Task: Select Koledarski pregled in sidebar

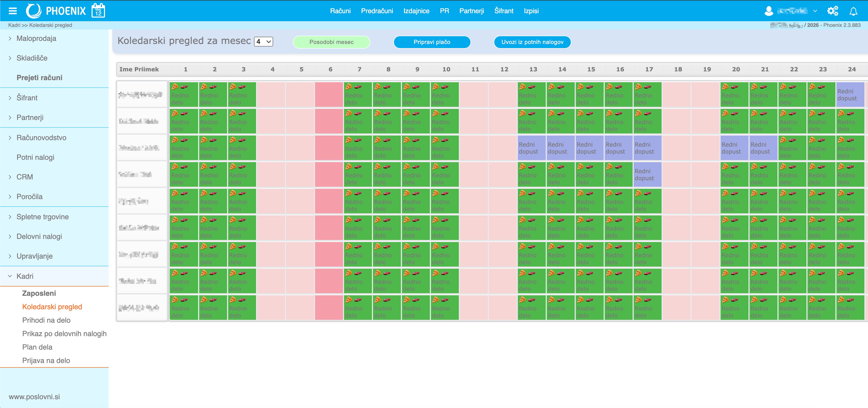Action: pyautogui.click(x=52, y=307)
